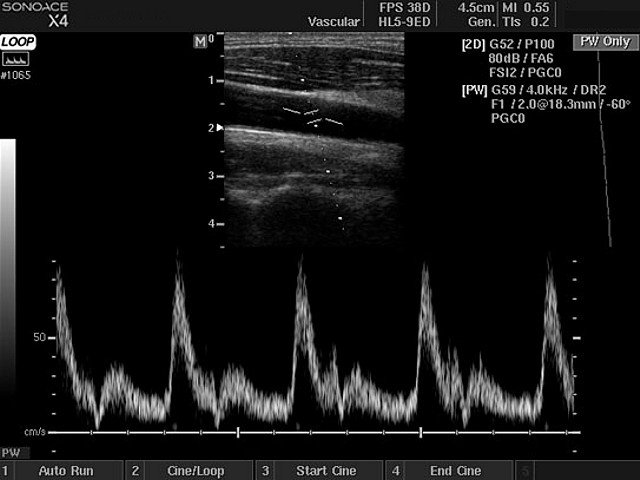Screen dimensions: 640x480
Task: Click the 3 cm depth scale marker
Action: tap(211, 176)
